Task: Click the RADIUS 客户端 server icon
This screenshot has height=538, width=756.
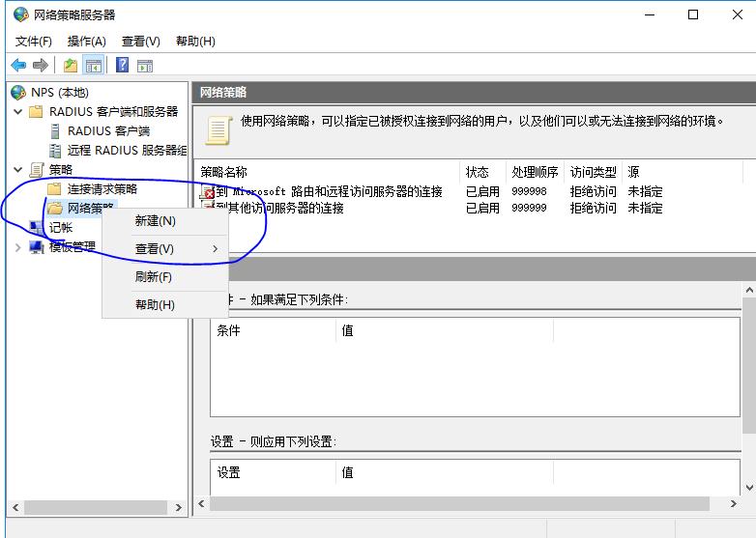Action: point(55,131)
